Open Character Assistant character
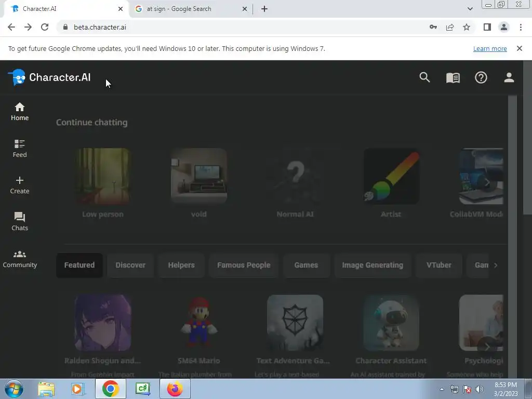This screenshot has height=399, width=532. coord(391,323)
